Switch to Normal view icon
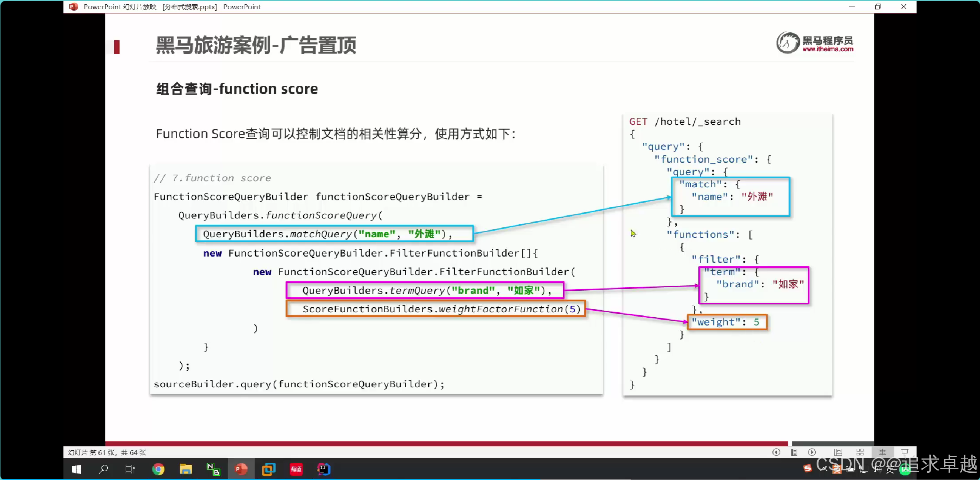Image resolution: width=980 pixels, height=480 pixels. [x=838, y=452]
